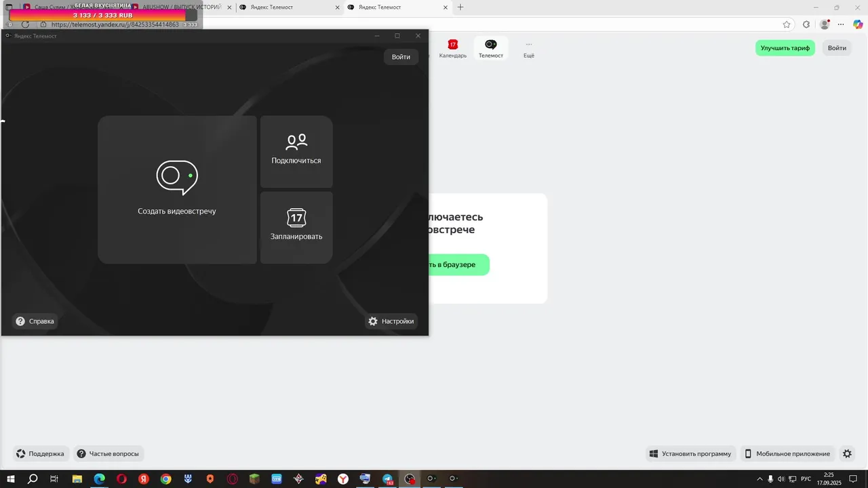Open Справка help in Telemost app

click(35, 321)
